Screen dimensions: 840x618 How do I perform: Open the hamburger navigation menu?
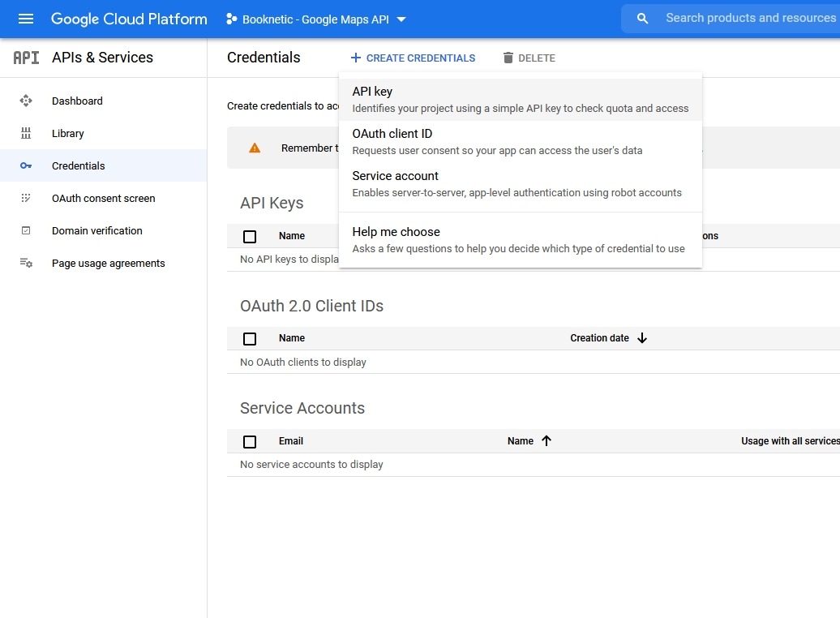coord(26,19)
